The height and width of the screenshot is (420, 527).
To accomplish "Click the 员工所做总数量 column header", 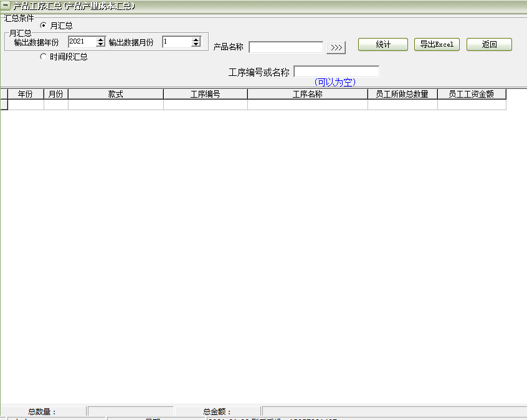I will click(x=402, y=94).
